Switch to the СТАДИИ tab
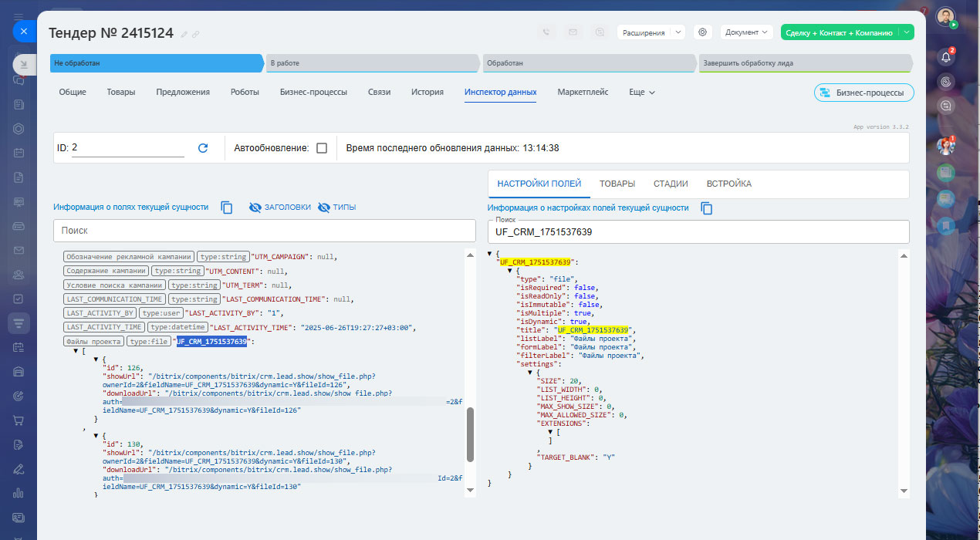 [x=671, y=184]
